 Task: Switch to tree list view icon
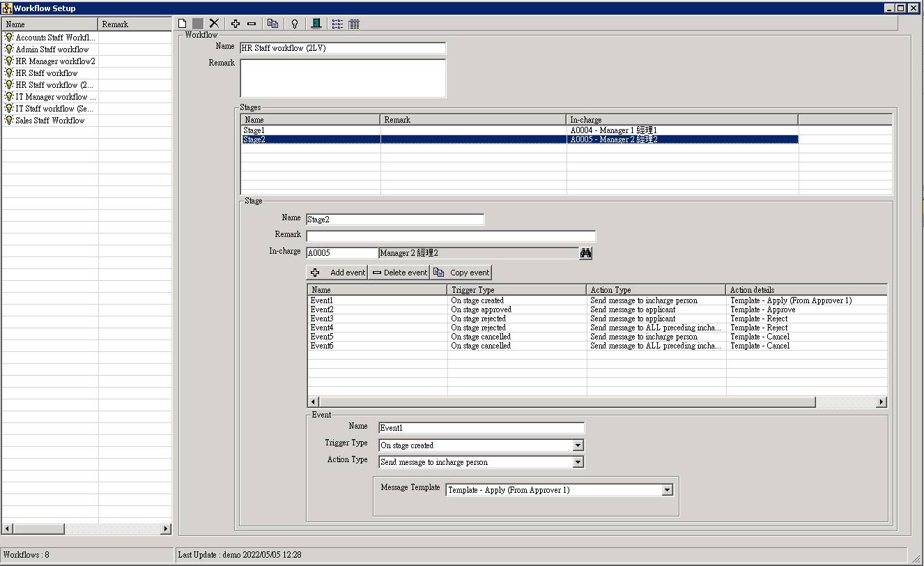pos(337,24)
